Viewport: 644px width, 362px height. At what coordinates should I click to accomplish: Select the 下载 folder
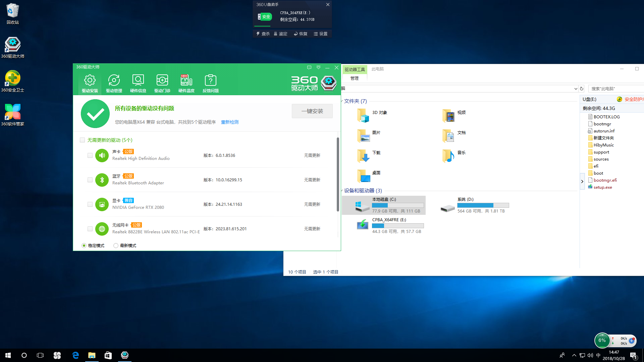point(369,156)
